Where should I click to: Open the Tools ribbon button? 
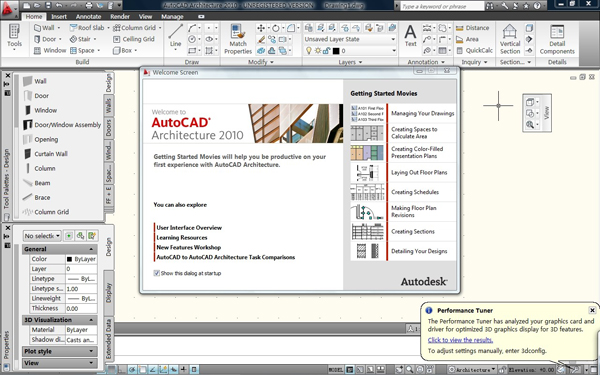[x=14, y=36]
